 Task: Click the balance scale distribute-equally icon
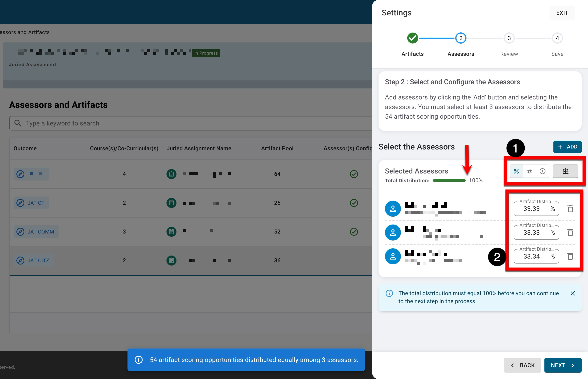pos(565,171)
